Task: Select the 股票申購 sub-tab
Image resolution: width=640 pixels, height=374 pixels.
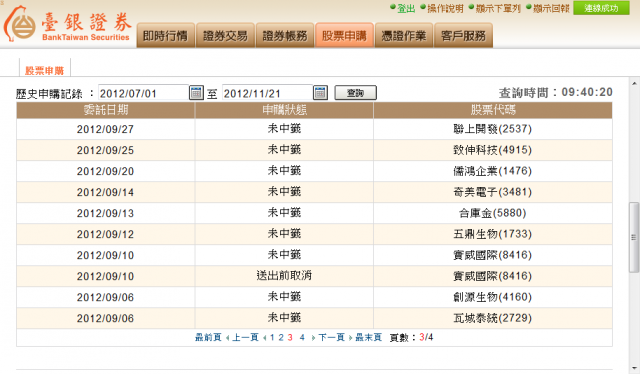Action: click(45, 70)
